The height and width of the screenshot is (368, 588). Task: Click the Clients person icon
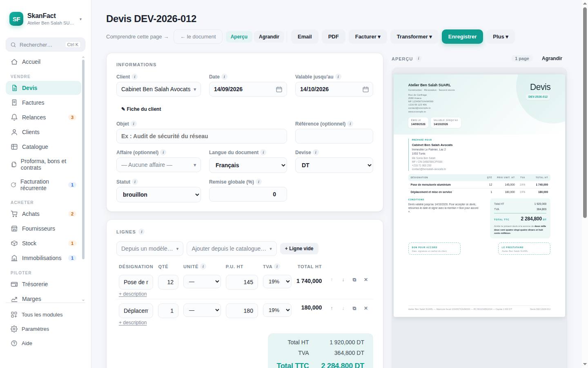point(14,132)
